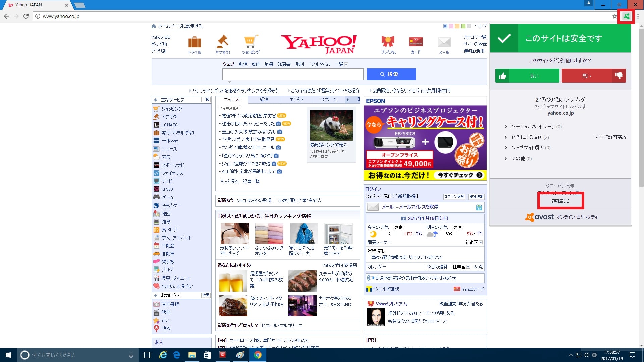This screenshot has width=644, height=362.
Task: Open the 詳細設定 link in Avast panel
Action: (x=560, y=201)
